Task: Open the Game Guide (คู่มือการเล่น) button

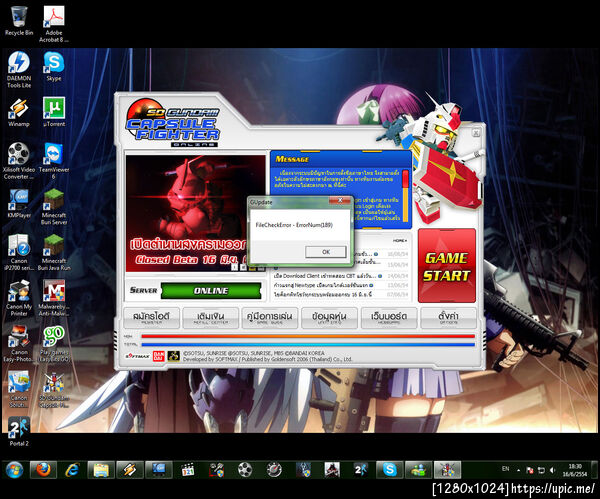Action: coord(270,318)
